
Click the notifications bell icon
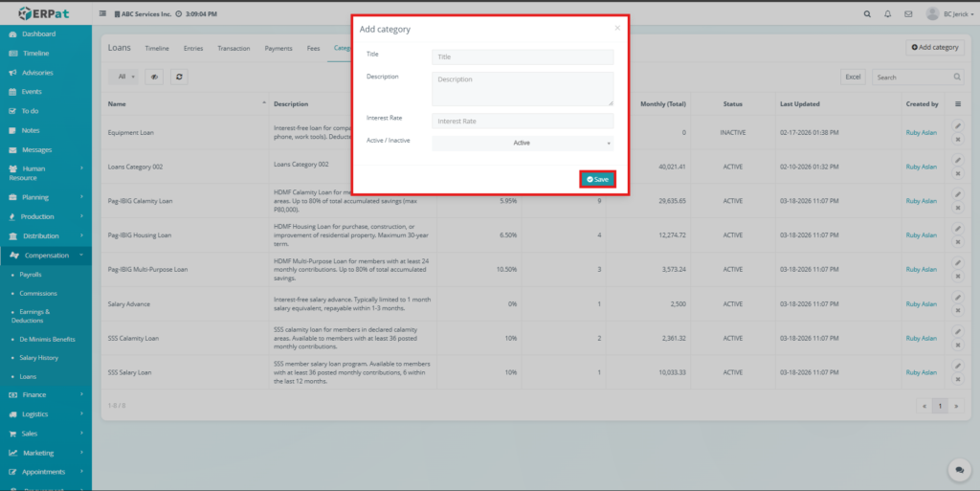(887, 14)
